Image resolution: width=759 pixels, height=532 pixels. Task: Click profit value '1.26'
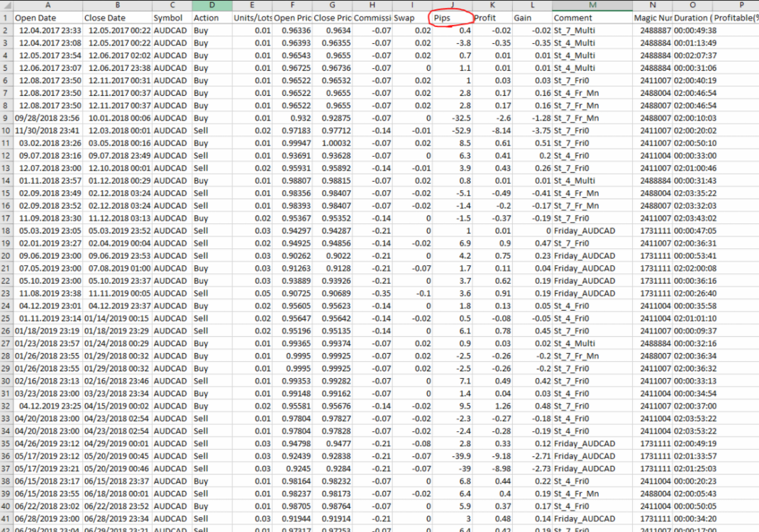pos(503,406)
